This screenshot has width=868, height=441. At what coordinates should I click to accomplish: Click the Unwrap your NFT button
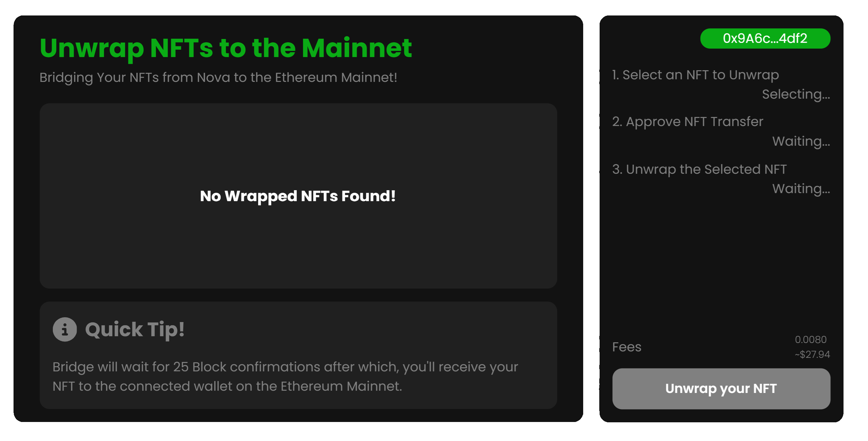point(721,389)
